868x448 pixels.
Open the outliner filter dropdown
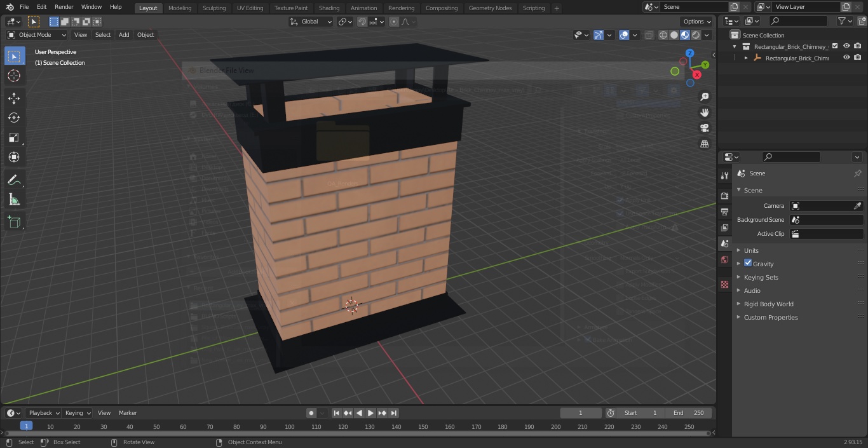[x=844, y=21]
